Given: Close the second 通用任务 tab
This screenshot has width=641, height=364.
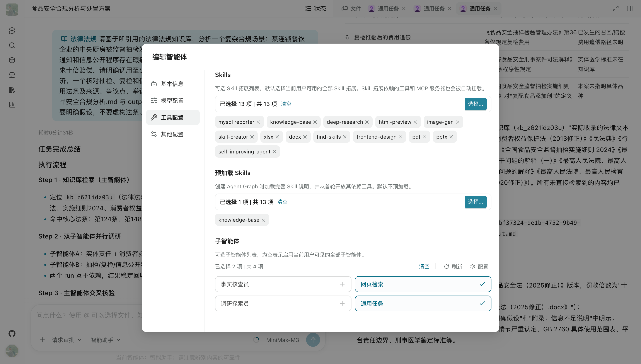Looking at the screenshot, I should [450, 9].
